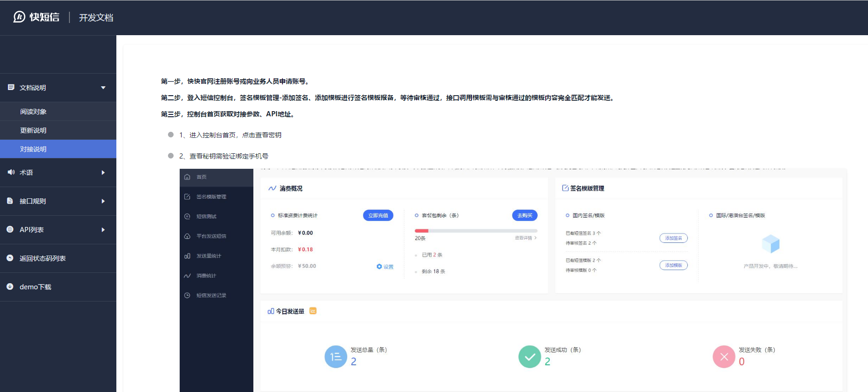Click the 文档说明 document icon
This screenshot has height=392, width=868.
[11, 88]
